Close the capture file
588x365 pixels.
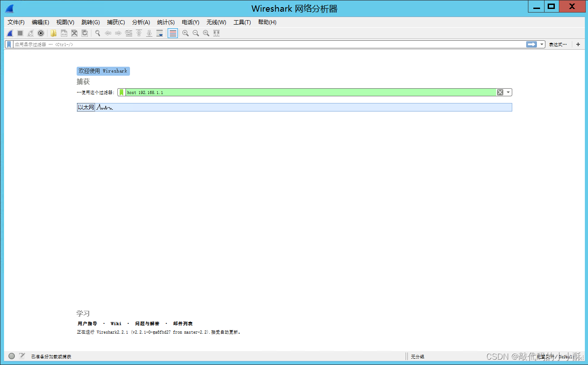[x=74, y=33]
